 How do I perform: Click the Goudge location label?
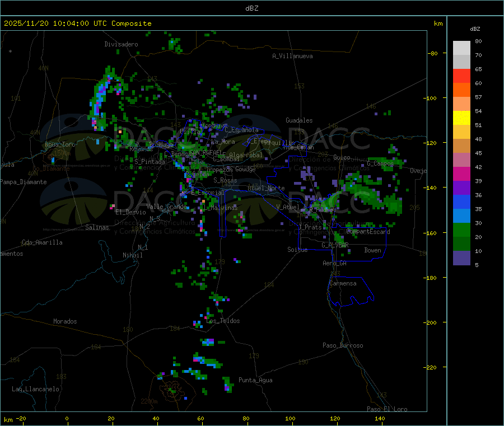pyautogui.click(x=245, y=169)
